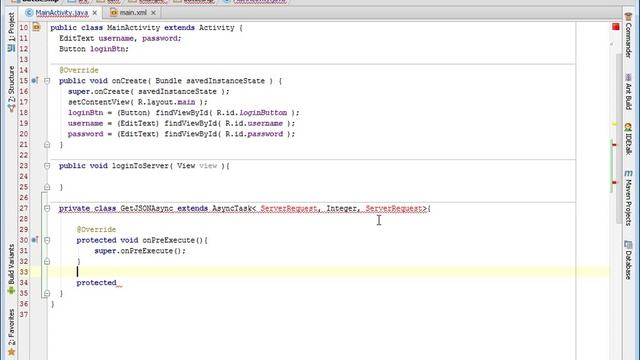Open the Structure tool window
This screenshot has height=360, width=640.
[11, 89]
